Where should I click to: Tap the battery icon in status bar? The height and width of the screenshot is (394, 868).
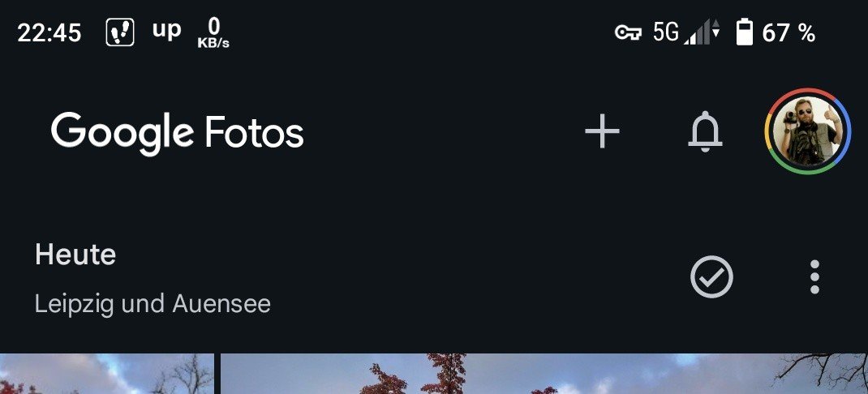pyautogui.click(x=745, y=32)
